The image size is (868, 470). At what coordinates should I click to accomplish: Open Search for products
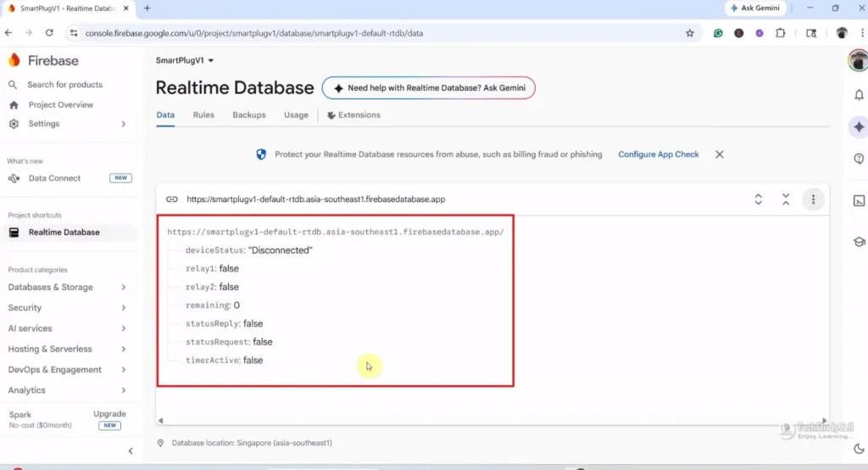tap(64, 85)
